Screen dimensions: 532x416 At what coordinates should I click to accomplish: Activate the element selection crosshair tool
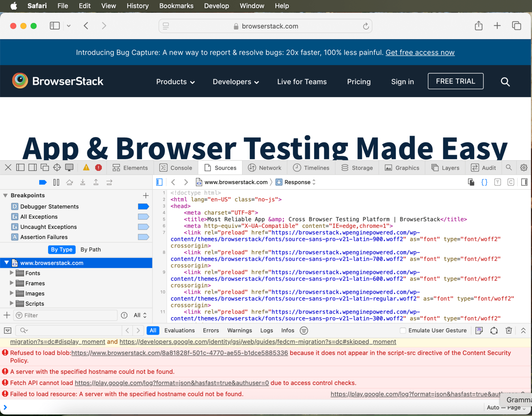[x=57, y=168]
